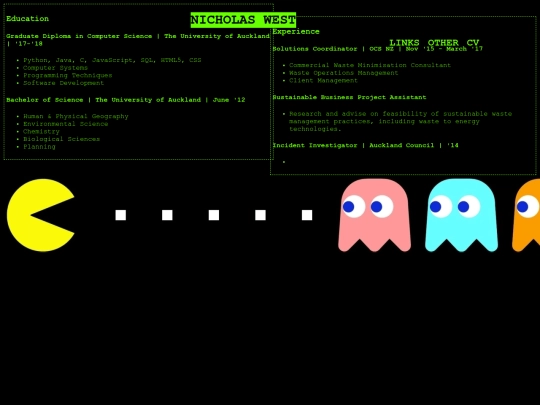Click Commercial Waste Minimisation Consultant bullet
This screenshot has width=540, height=405.
click(370, 65)
